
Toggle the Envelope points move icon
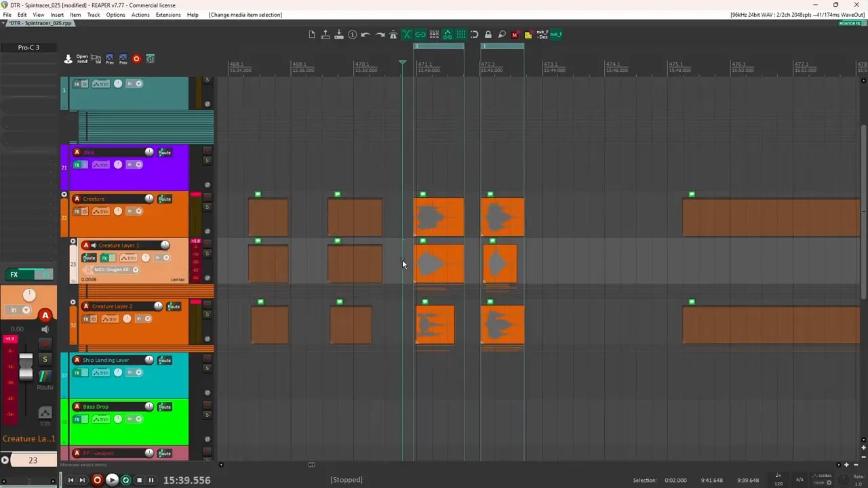coord(448,35)
